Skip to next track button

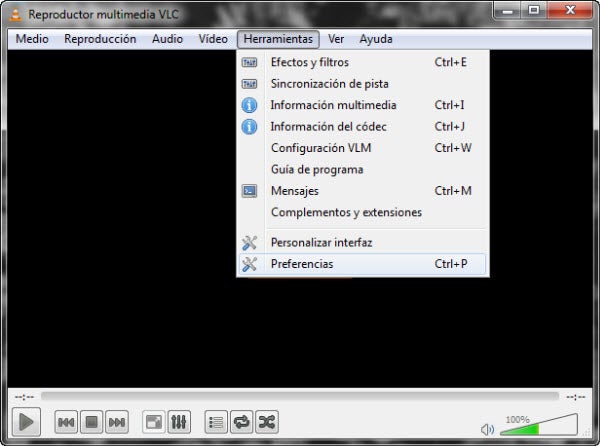tap(116, 422)
